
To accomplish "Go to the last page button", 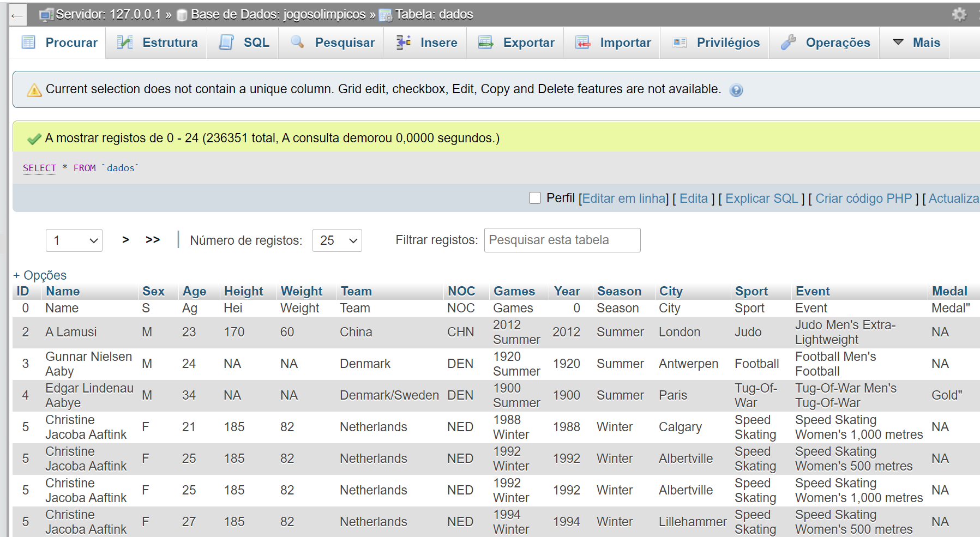I will click(x=153, y=239).
